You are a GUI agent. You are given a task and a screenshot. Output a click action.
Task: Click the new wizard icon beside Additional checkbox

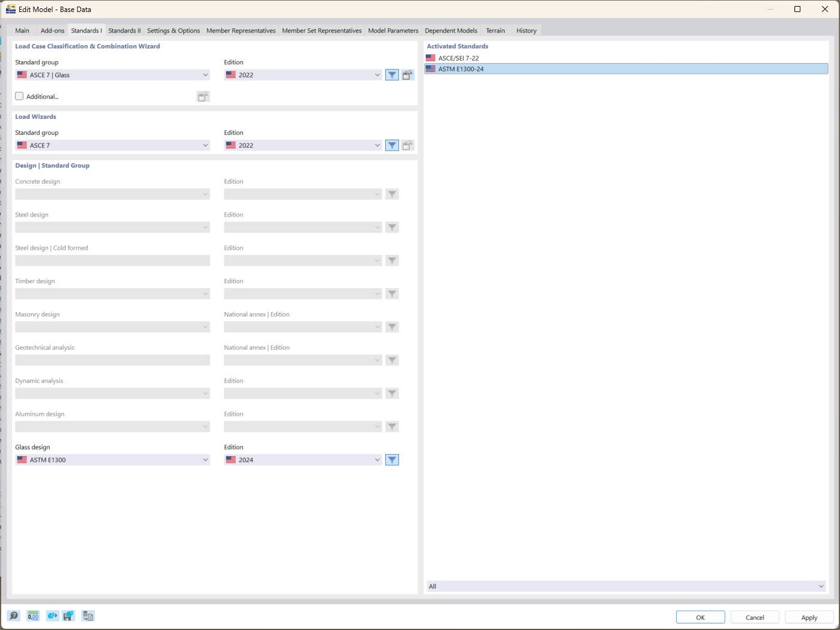pos(203,96)
